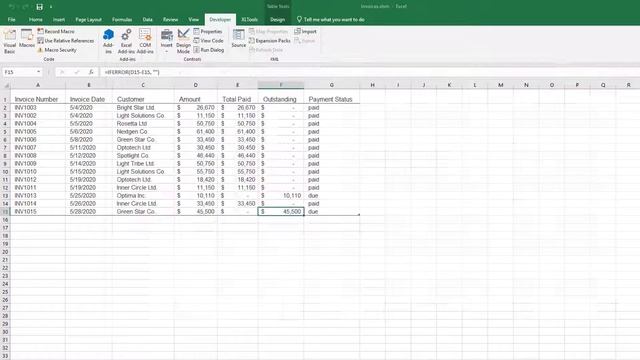Image resolution: width=640 pixels, height=360 pixels.
Task: Select the Outstanding header cell
Action: click(281, 99)
